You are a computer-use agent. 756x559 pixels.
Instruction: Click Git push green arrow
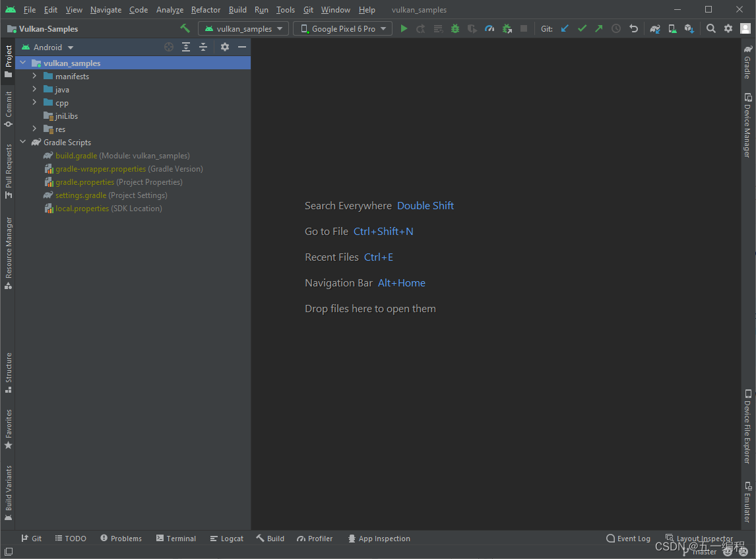[599, 29]
